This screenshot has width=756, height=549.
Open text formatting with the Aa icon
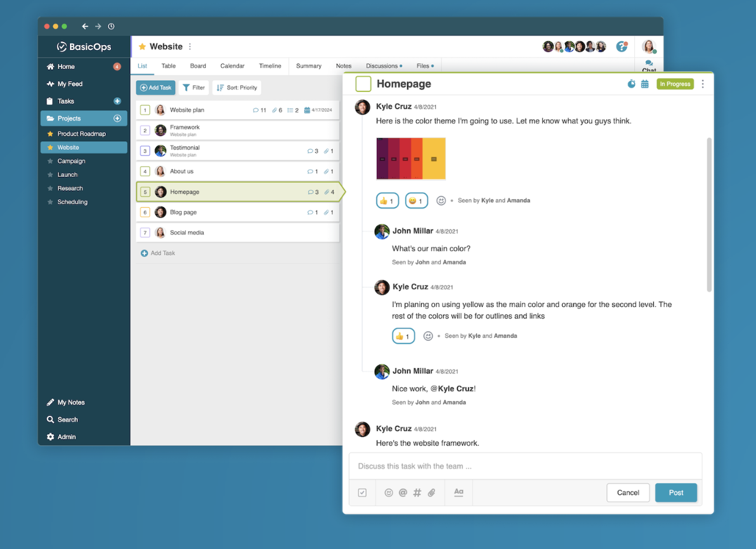point(459,493)
